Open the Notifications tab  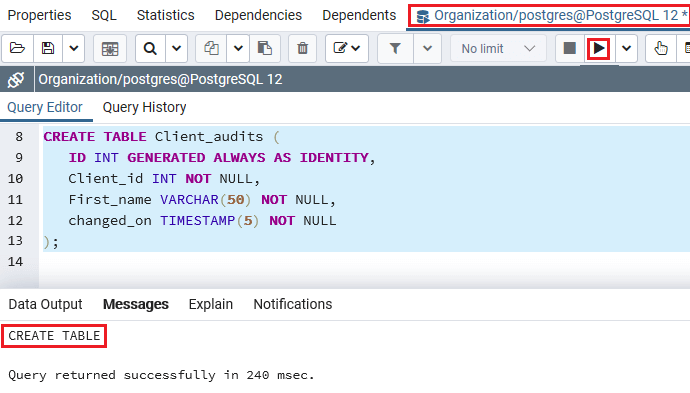point(293,304)
